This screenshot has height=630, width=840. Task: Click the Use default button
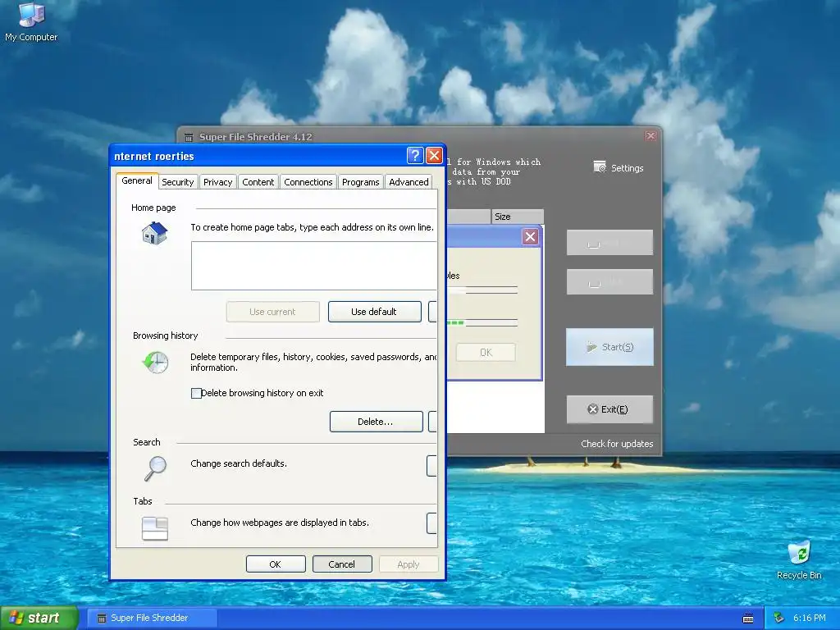(x=374, y=312)
